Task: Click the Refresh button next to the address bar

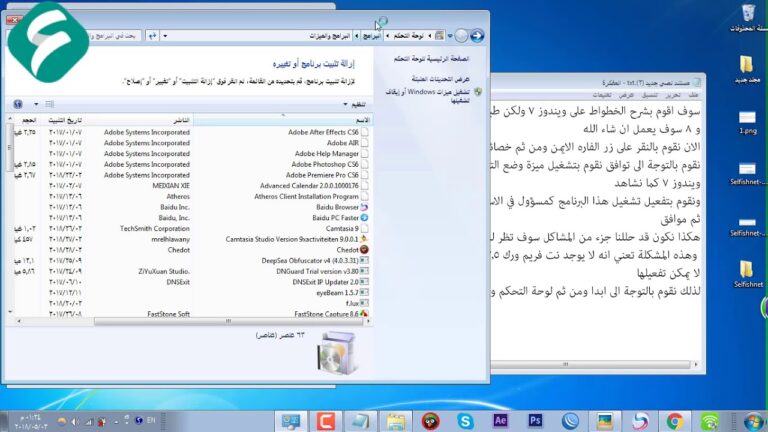Action: tap(152, 36)
